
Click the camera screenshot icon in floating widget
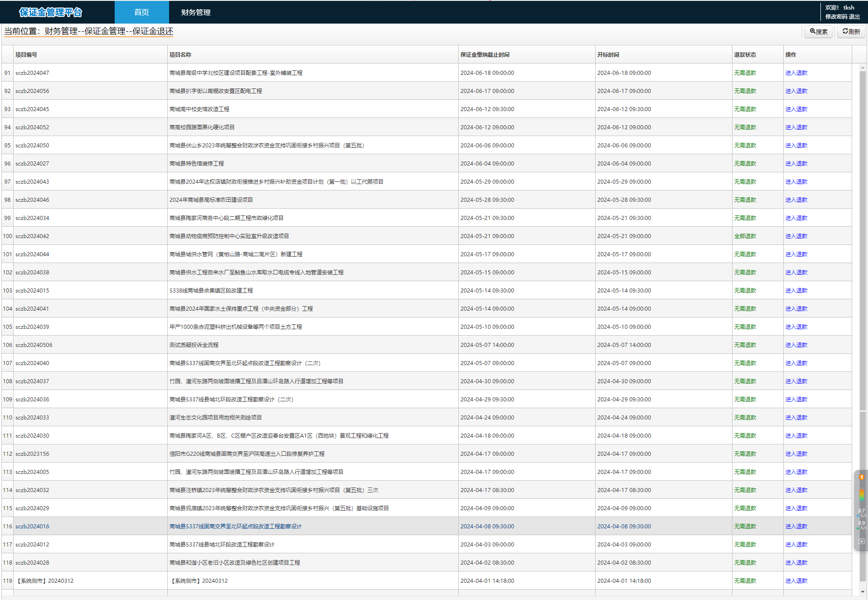point(862,541)
